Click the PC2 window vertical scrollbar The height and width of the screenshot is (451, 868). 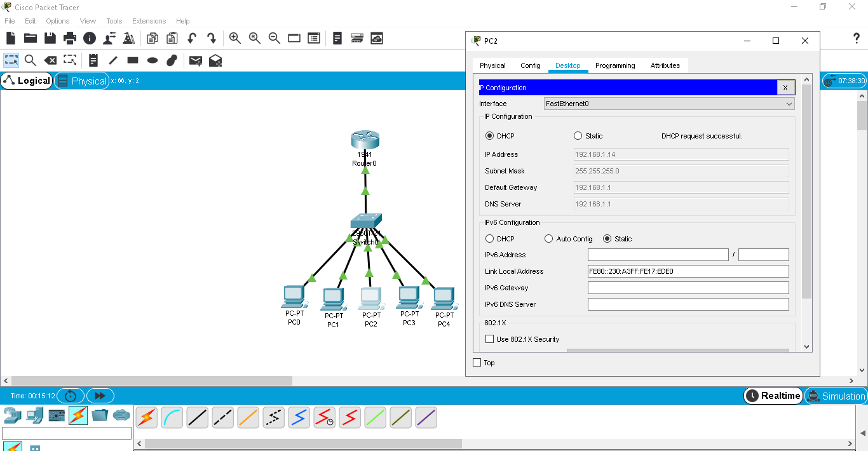coord(807,191)
